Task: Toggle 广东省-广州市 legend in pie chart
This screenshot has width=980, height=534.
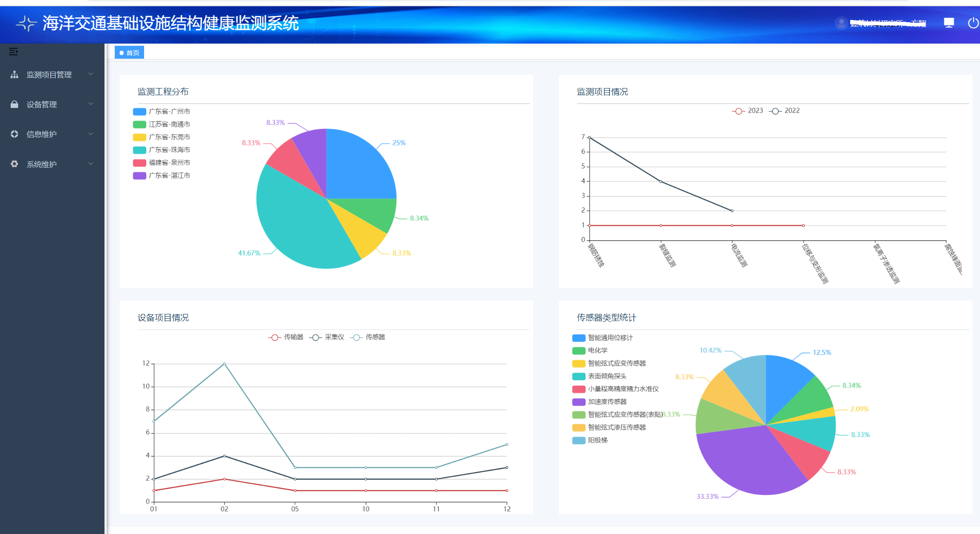Action: (161, 112)
